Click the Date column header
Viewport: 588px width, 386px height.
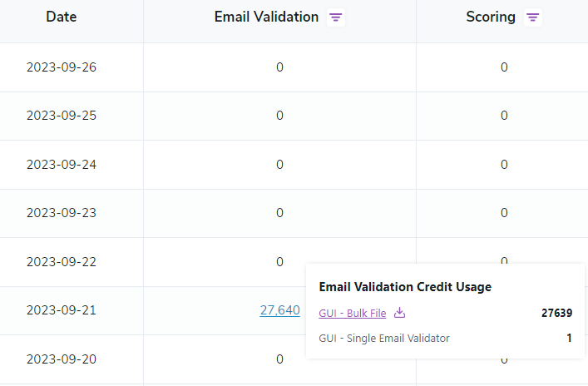click(x=62, y=17)
